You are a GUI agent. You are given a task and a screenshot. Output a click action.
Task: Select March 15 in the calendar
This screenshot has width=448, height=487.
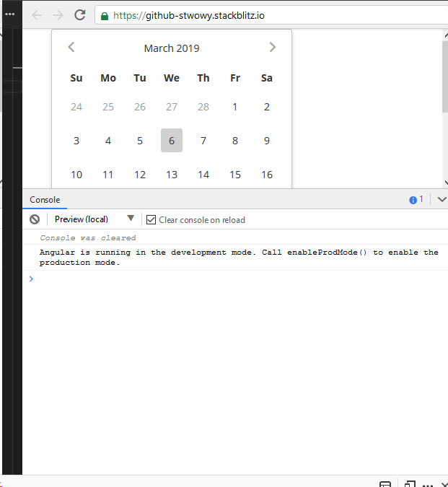[235, 175]
